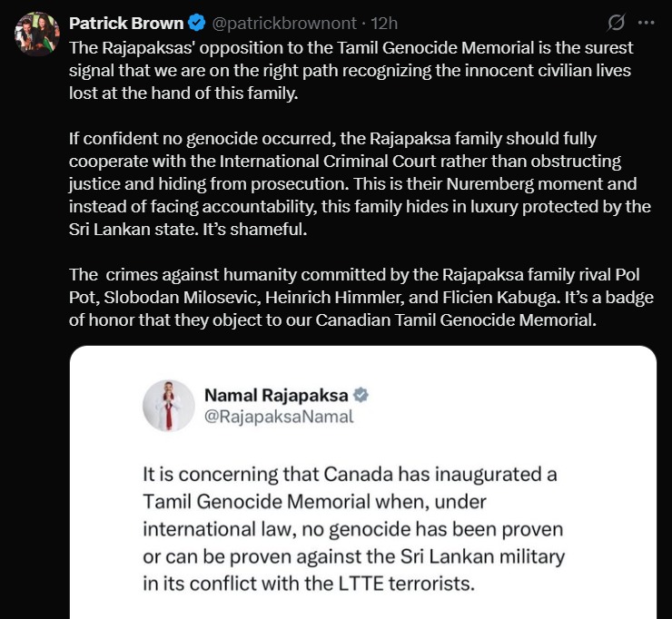Open the post via the 12h timestamp
Viewport: 672px width, 619px height.
[382, 22]
